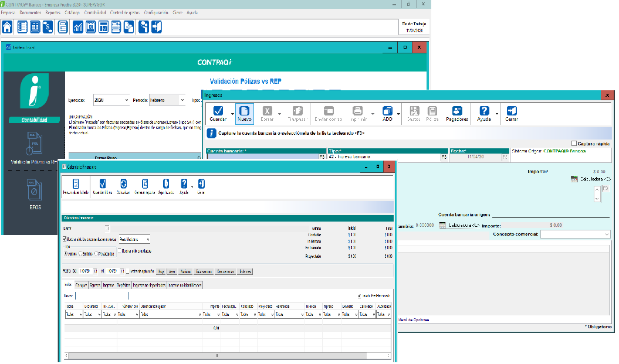Viewport: 619px width, 364px height.
Task: Click the Hoy date button
Action: point(161,272)
